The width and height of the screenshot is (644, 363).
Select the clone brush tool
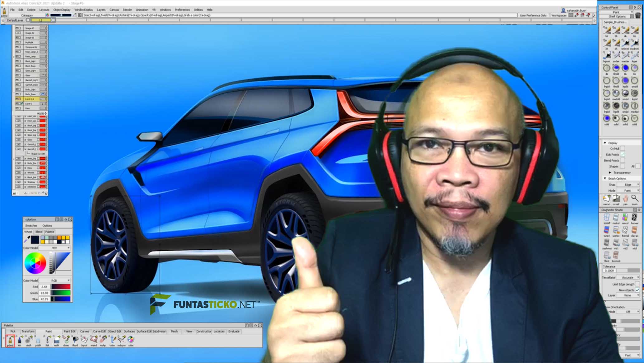click(66, 340)
